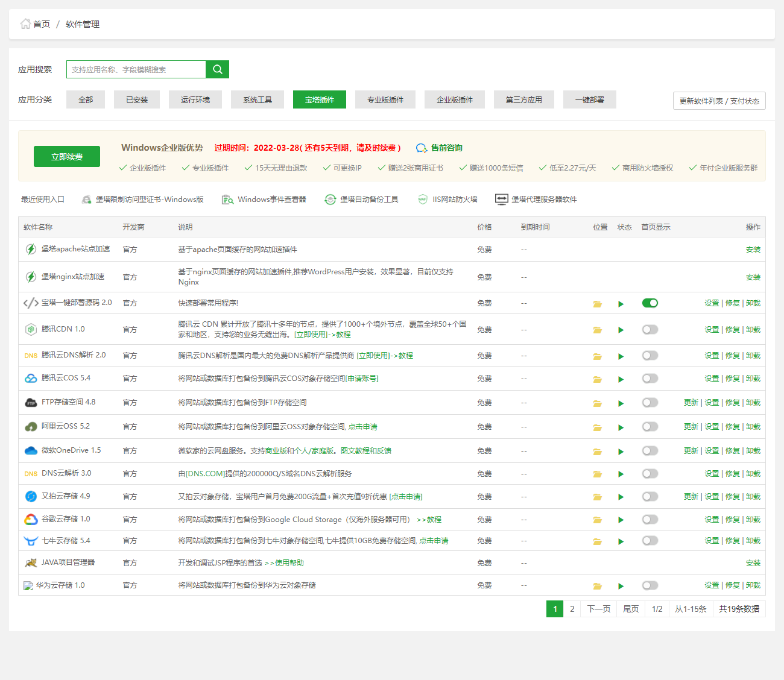Click status play icon for 七牛云存储 5.4

(621, 541)
